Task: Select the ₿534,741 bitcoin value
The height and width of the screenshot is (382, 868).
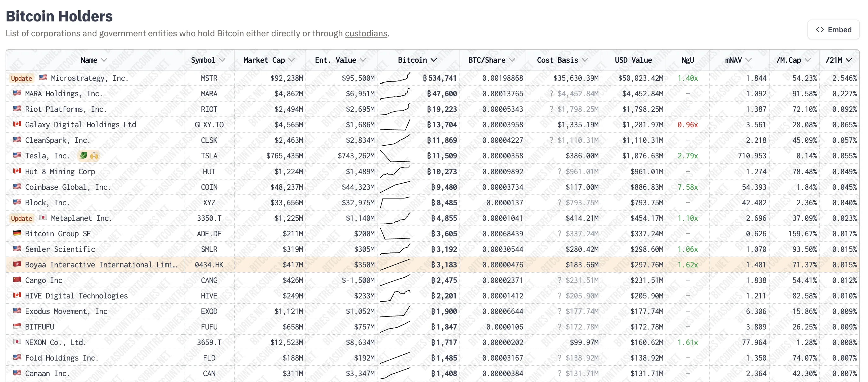Action: [440, 78]
